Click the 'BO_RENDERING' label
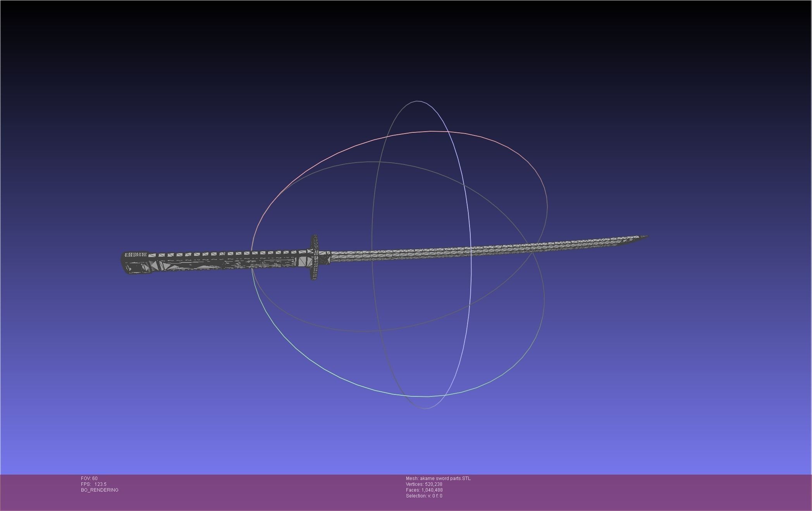The width and height of the screenshot is (812, 511). point(100,490)
